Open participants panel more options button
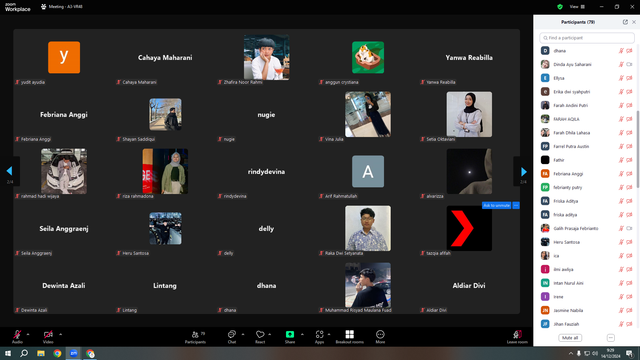Viewport: 640px width, 360px height. 611,338
